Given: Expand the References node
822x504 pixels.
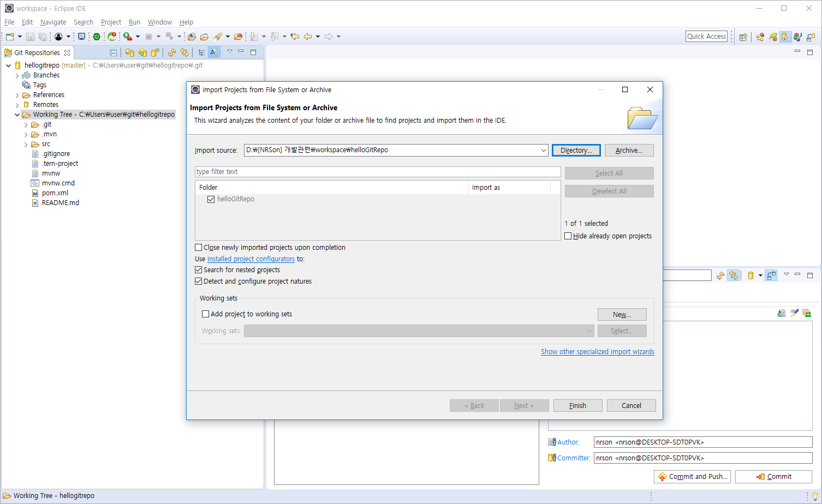Looking at the screenshot, I should click(x=17, y=95).
